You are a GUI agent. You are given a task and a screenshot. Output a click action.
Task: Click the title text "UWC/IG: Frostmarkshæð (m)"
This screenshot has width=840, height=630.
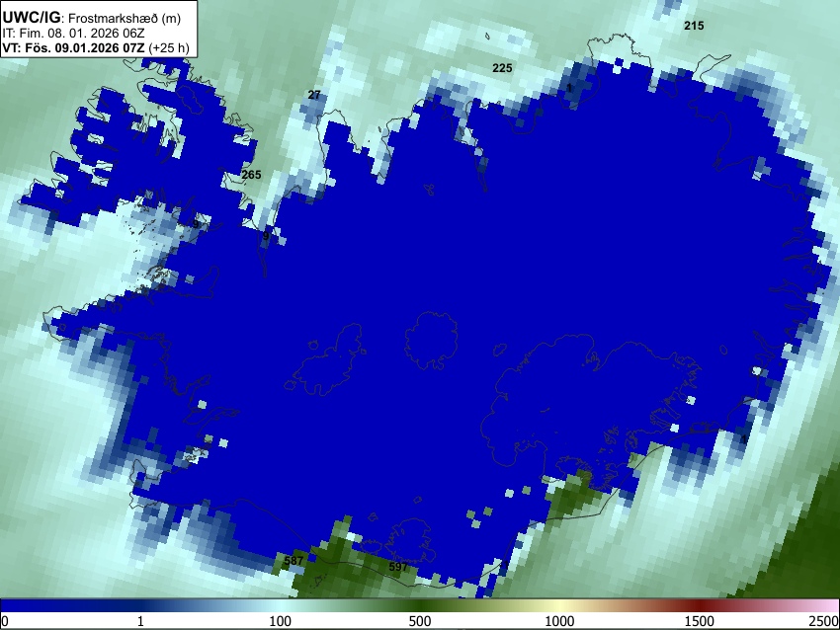pyautogui.click(x=92, y=18)
